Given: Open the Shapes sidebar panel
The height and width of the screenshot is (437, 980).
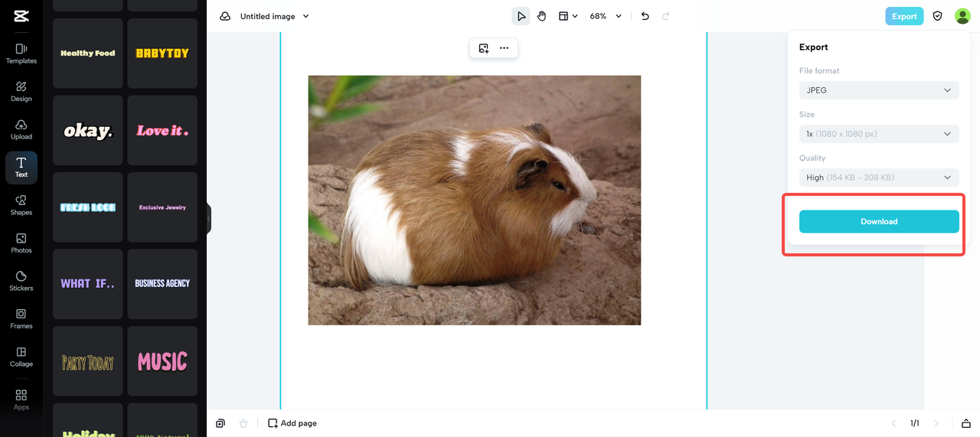Looking at the screenshot, I should point(21,205).
